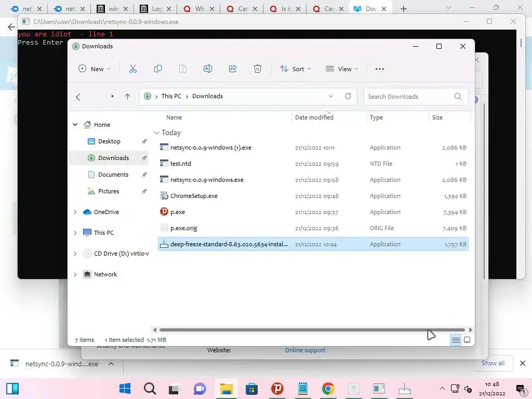
Task: Open notification center icon in tray
Action: tap(521, 389)
